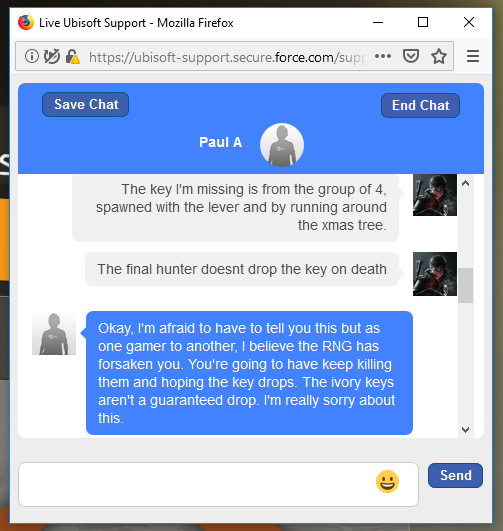Click the End Chat button
This screenshot has width=503, height=531.
(x=420, y=105)
